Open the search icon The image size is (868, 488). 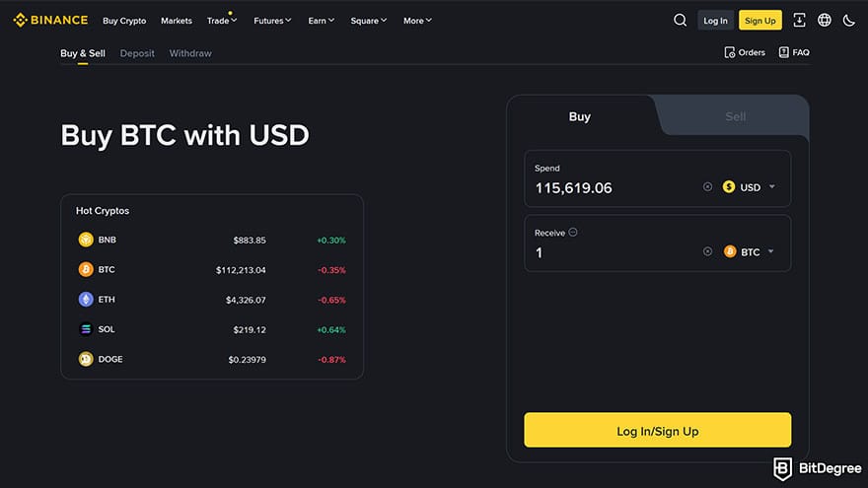680,21
